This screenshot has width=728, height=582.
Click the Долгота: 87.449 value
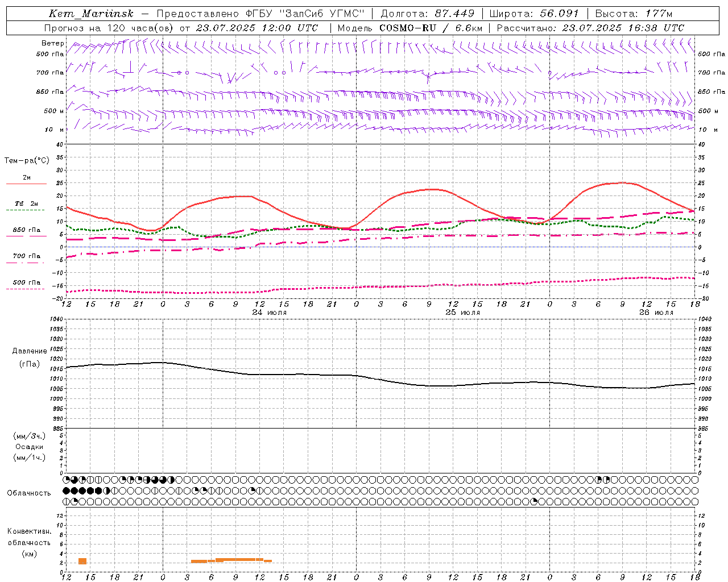click(428, 14)
